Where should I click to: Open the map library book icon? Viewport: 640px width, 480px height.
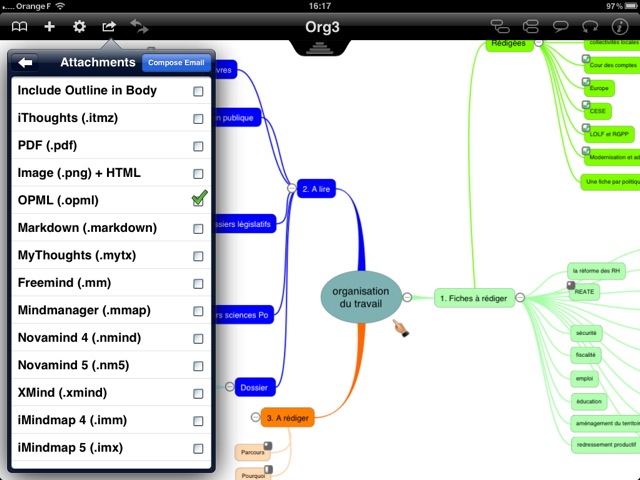[19, 26]
